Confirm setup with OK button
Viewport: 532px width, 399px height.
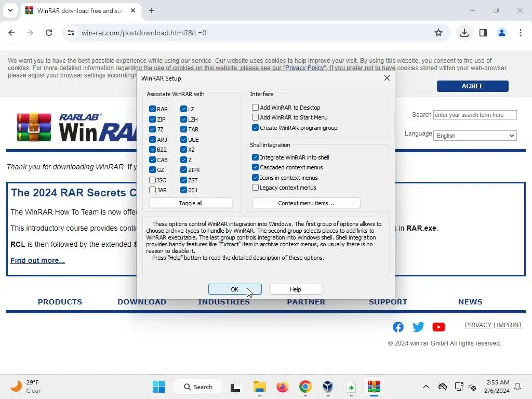(235, 289)
